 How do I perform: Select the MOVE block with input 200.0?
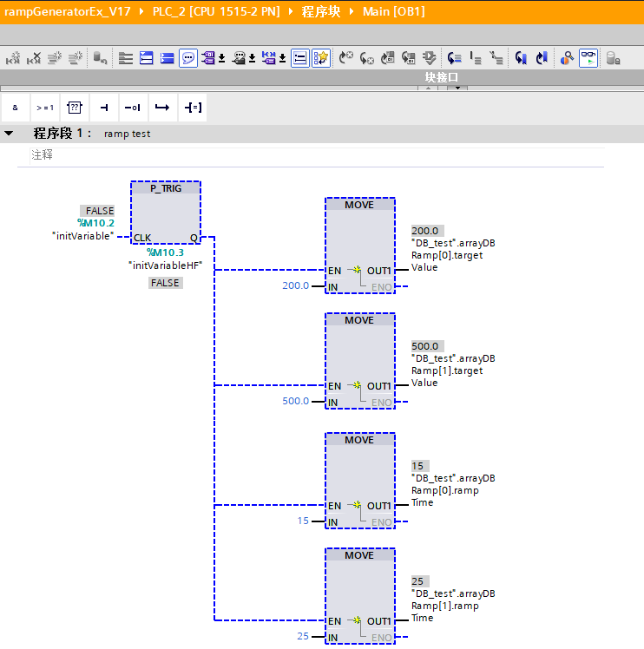[x=360, y=246]
